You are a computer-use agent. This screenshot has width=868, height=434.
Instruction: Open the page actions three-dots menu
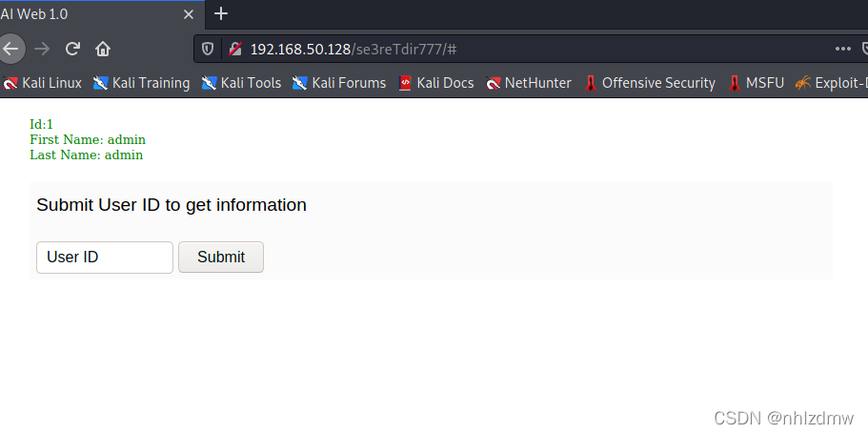click(x=842, y=50)
